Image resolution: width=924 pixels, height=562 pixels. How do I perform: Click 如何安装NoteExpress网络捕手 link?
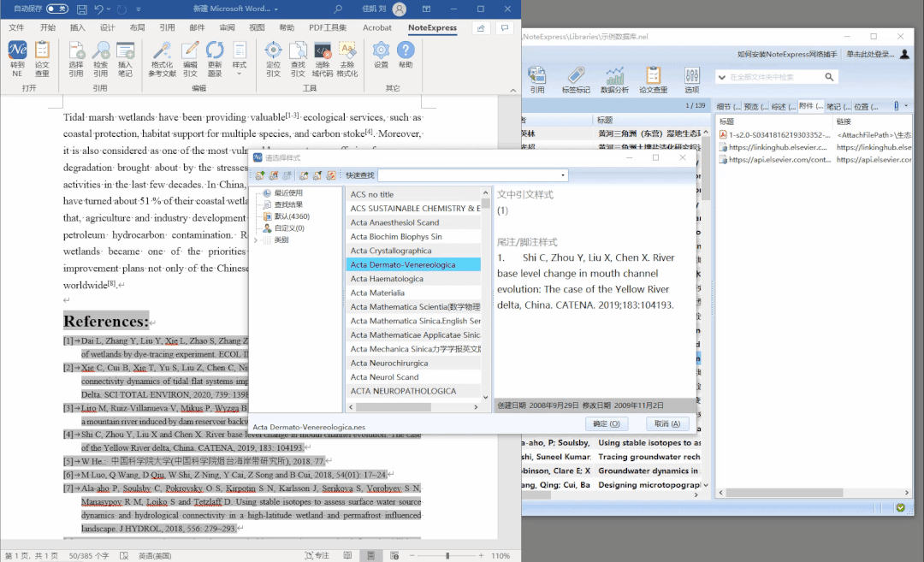click(787, 54)
